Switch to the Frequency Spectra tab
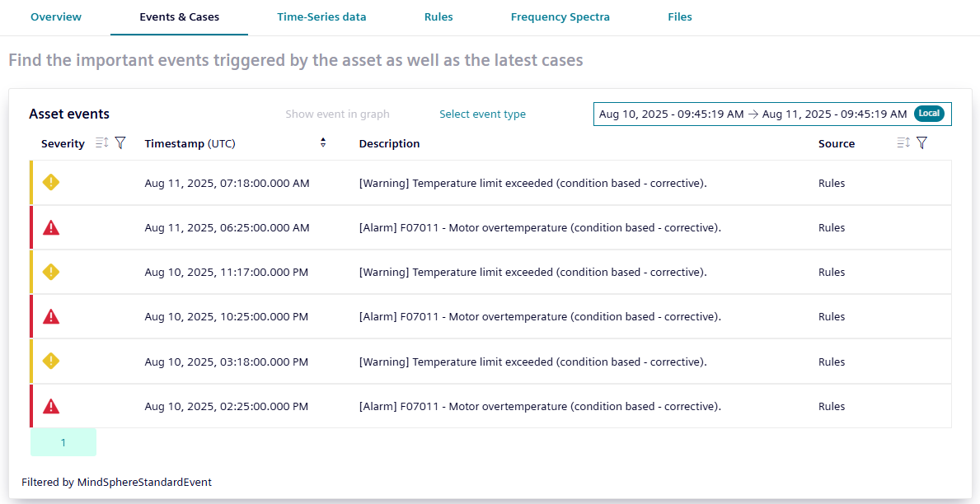 (560, 16)
